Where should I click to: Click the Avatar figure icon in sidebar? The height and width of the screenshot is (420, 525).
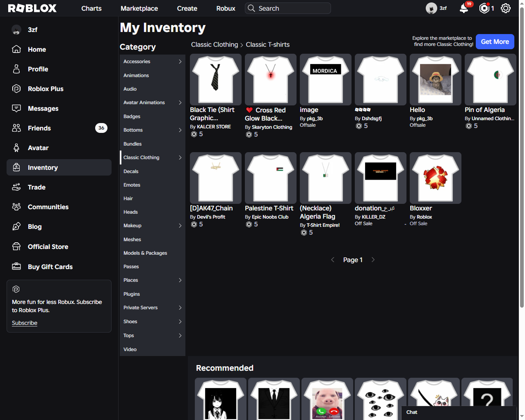click(x=16, y=148)
